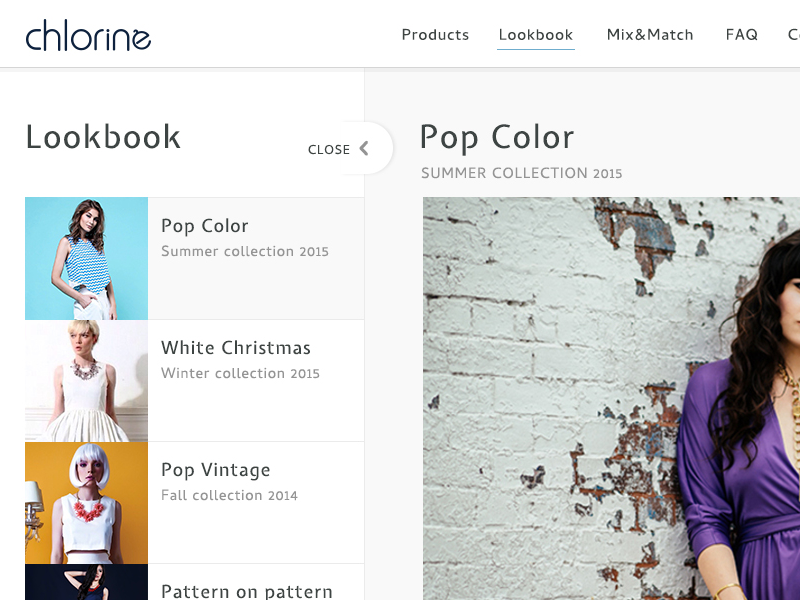Viewport: 800px width, 600px height.
Task: Open the Products menu
Action: coord(435,35)
